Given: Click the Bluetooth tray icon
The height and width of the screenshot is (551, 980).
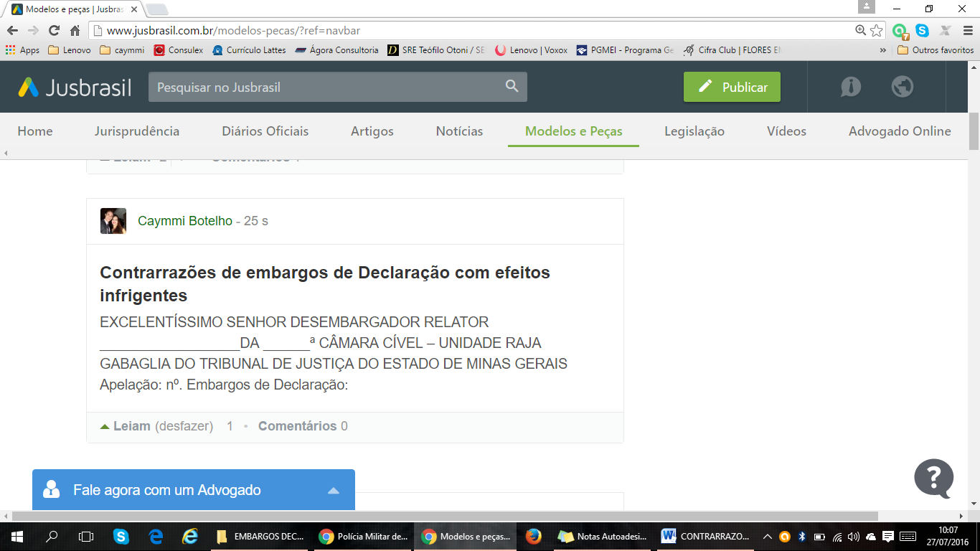Looking at the screenshot, I should 802,537.
